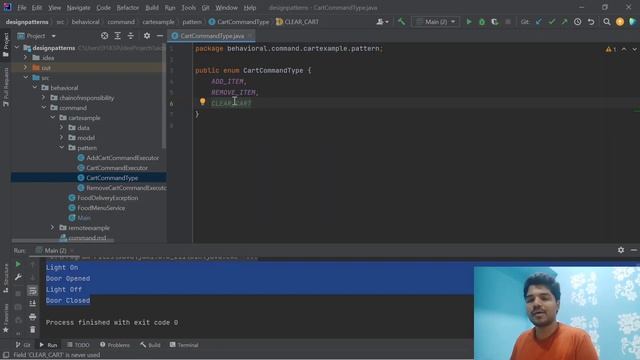
Task: Click Project tree horizontal scrollbar
Action: (x=62, y=241)
